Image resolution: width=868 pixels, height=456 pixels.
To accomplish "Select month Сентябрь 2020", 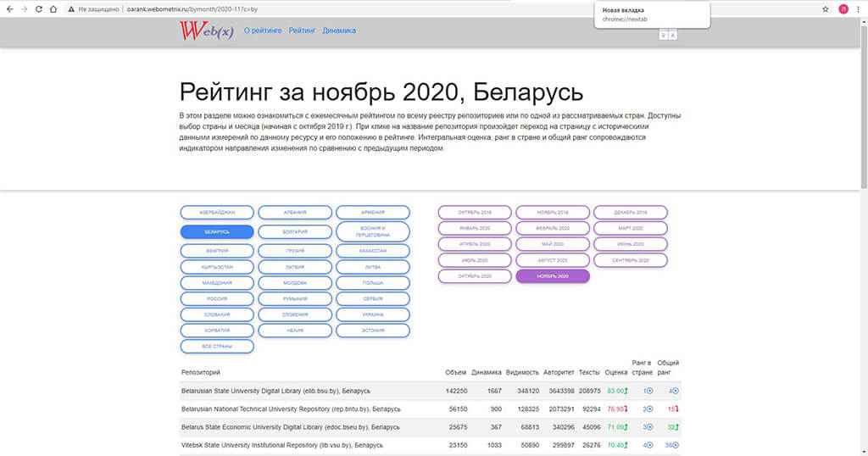I will point(631,260).
